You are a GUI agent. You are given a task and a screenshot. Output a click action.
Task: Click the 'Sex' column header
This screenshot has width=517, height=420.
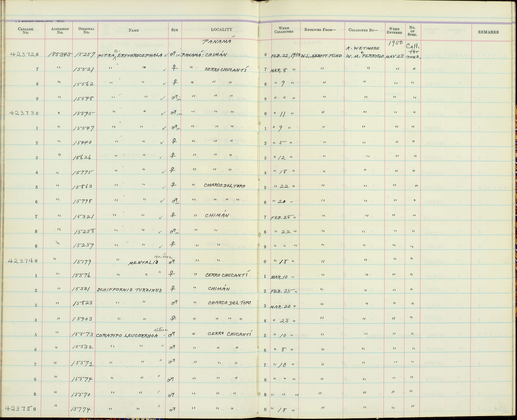pyautogui.click(x=174, y=30)
